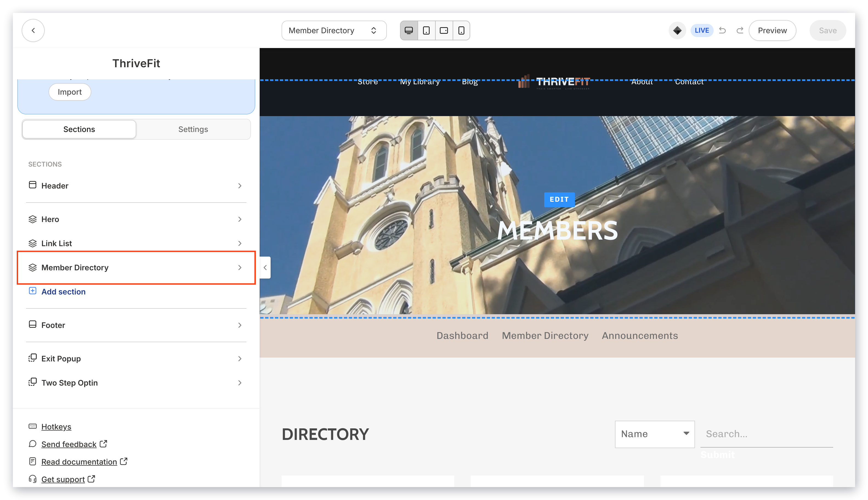Image resolution: width=868 pixels, height=500 pixels.
Task: Click the LIVE status badge
Action: 702,30
